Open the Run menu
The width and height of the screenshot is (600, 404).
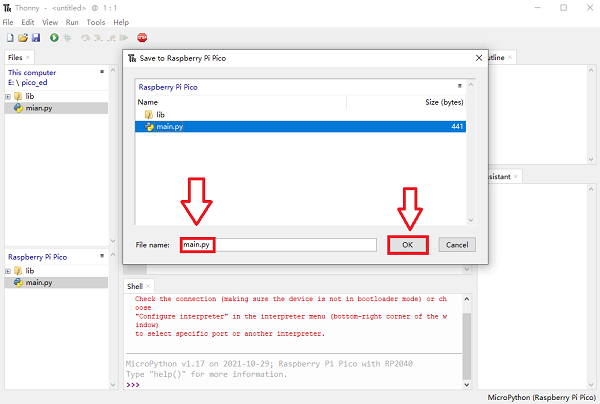pos(72,22)
